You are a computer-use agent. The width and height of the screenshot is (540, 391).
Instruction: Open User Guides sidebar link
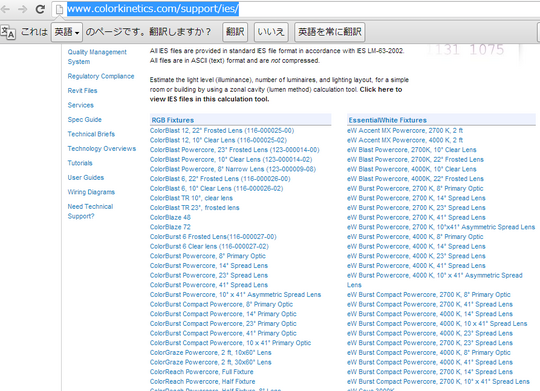(86, 177)
